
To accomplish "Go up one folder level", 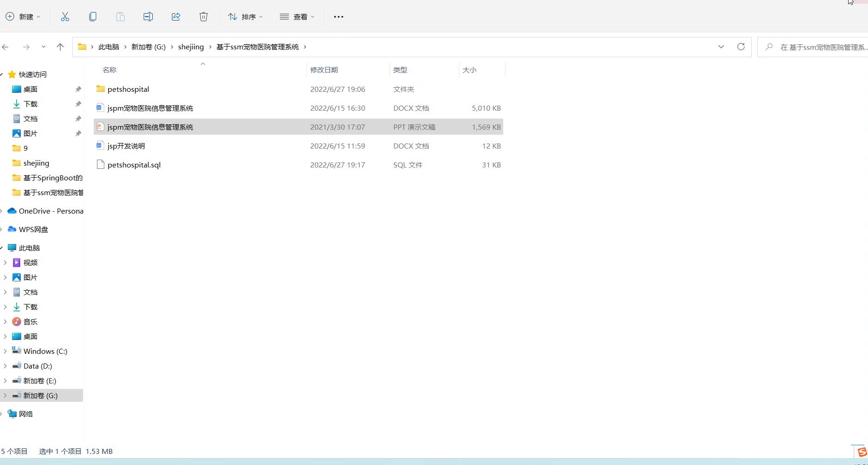I will [60, 47].
